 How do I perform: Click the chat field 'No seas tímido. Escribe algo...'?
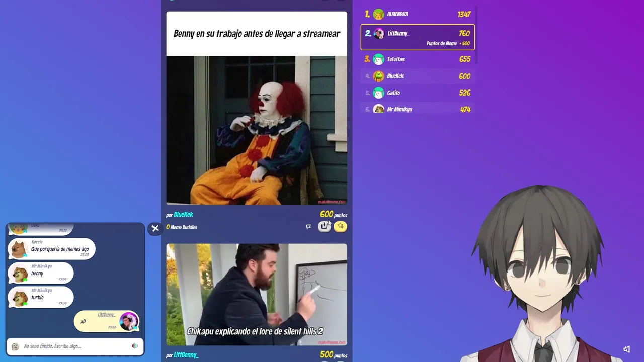[x=75, y=346]
